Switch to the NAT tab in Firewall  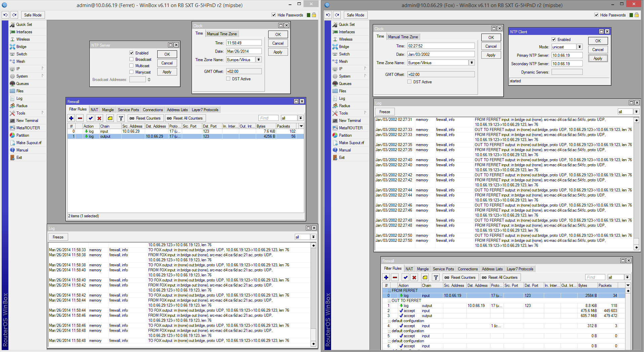click(x=94, y=109)
